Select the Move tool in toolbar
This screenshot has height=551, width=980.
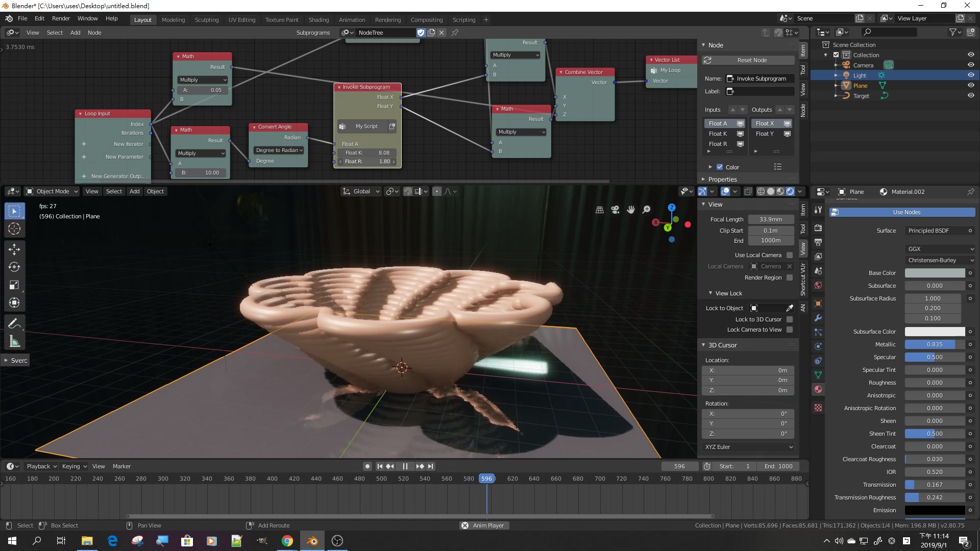pyautogui.click(x=15, y=249)
